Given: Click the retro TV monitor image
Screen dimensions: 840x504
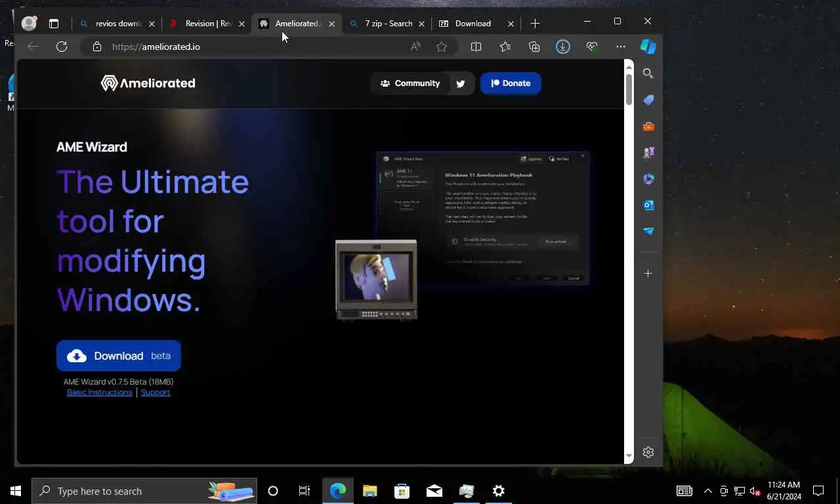Looking at the screenshot, I should pyautogui.click(x=376, y=280).
